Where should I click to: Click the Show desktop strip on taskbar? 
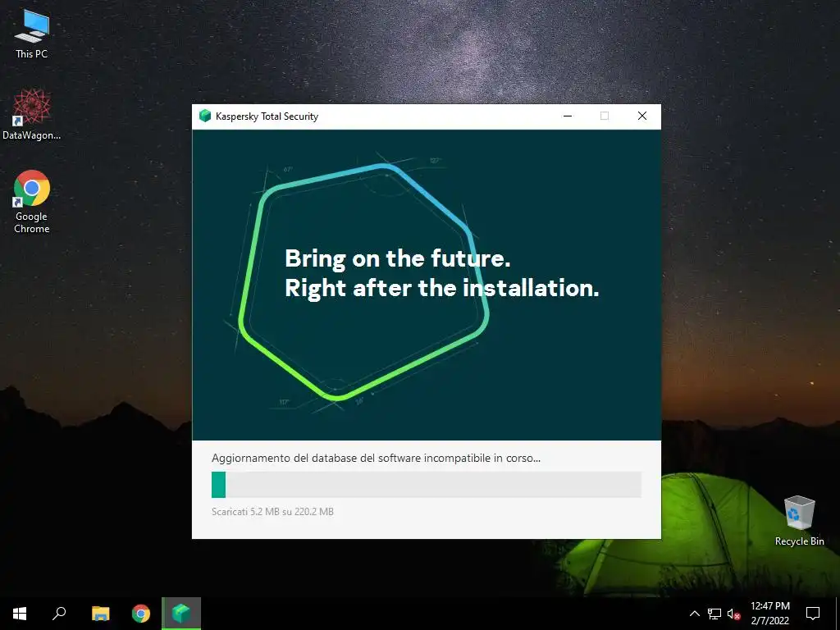click(838, 614)
